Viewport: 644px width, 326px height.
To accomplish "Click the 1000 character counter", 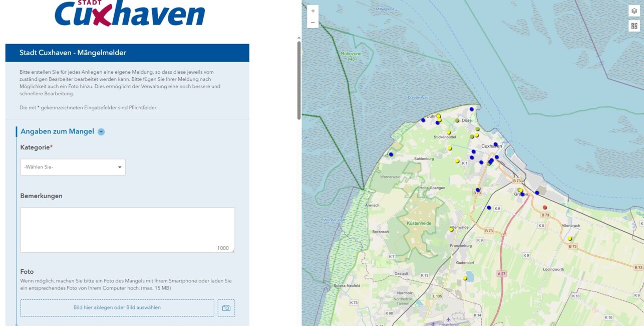I will [x=223, y=248].
